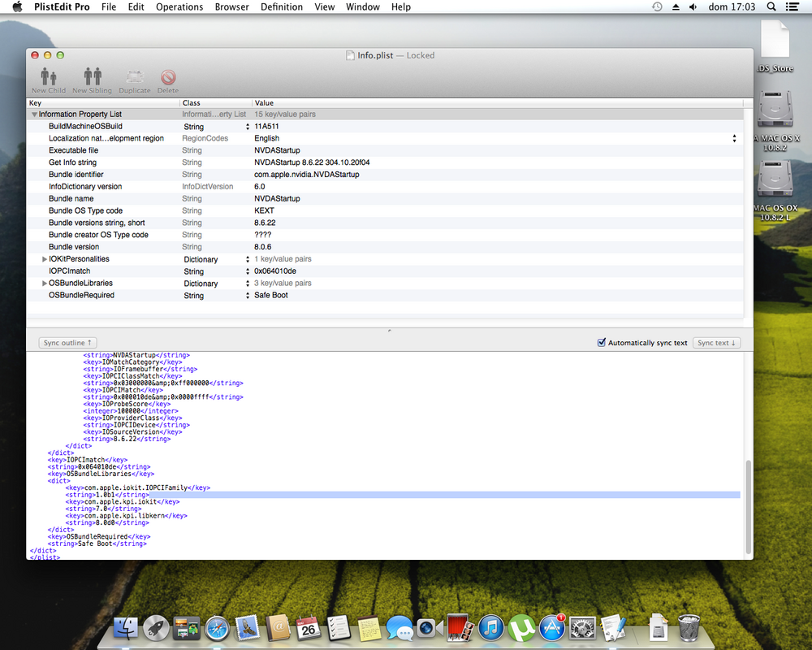This screenshot has height=650, width=812.
Task: Open the Operations menu
Action: pyautogui.click(x=179, y=6)
